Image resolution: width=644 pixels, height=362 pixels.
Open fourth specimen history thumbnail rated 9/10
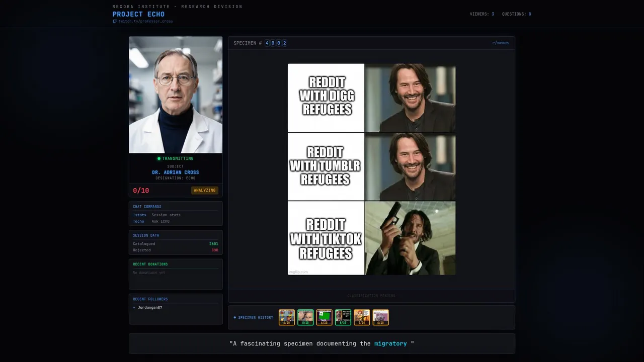[x=343, y=317]
